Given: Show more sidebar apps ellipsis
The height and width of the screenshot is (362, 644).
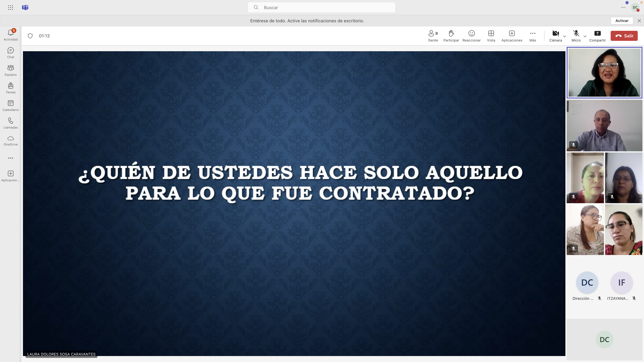Looking at the screenshot, I should coord(11,158).
